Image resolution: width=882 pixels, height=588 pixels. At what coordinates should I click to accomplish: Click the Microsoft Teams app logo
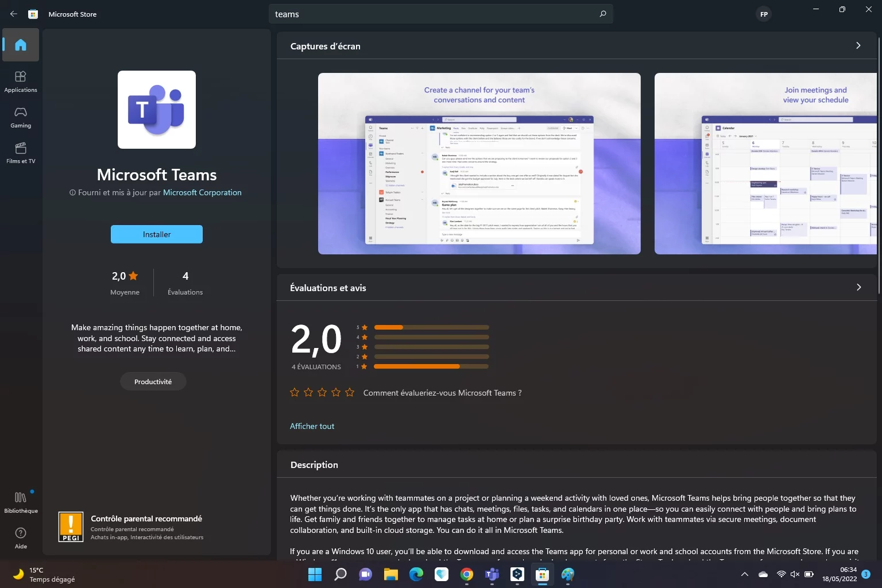[x=157, y=110]
